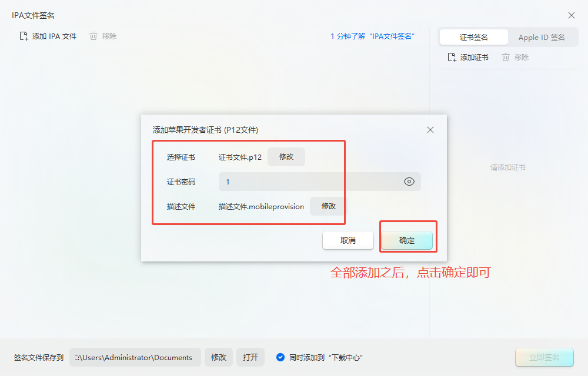Click the Add certificate document icon
The image size is (588, 376).
click(x=452, y=58)
